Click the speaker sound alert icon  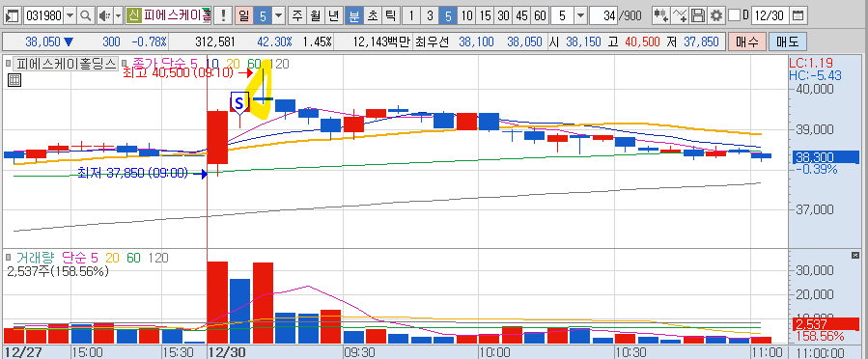coord(104,15)
